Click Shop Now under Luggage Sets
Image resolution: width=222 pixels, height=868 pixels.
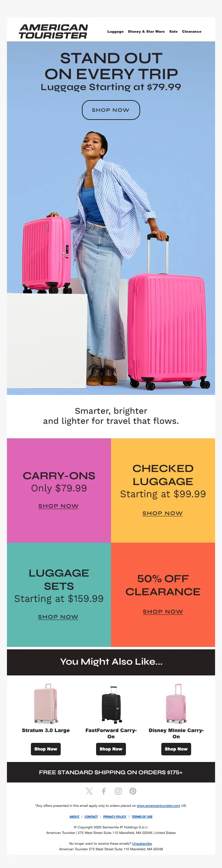[x=58, y=617]
